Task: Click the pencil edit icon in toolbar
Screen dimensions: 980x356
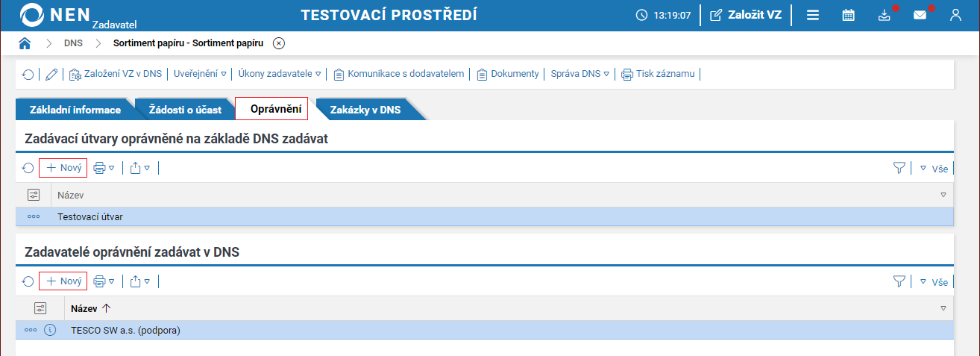Action: (51, 74)
